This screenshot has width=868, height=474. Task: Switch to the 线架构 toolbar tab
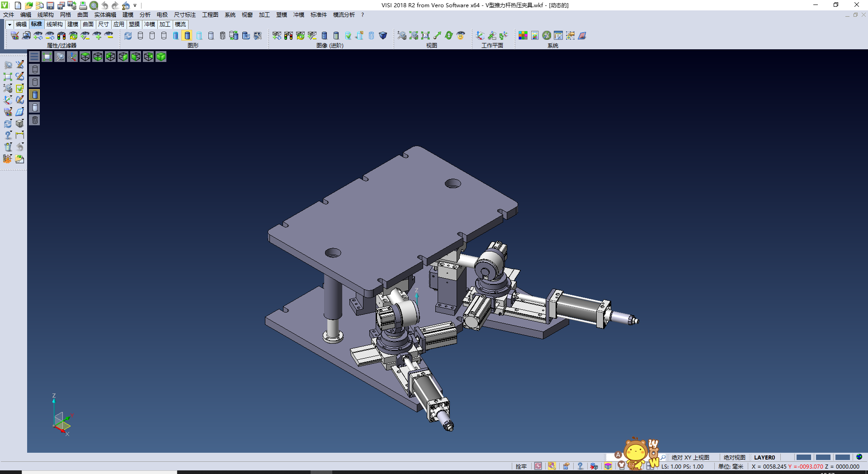coord(54,24)
